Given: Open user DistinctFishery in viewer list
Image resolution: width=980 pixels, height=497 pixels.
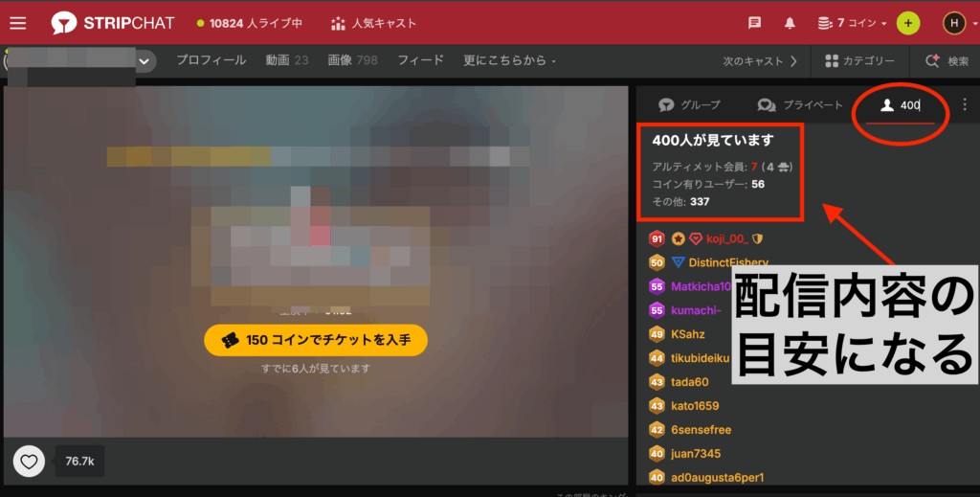Looking at the screenshot, I should coord(728,262).
